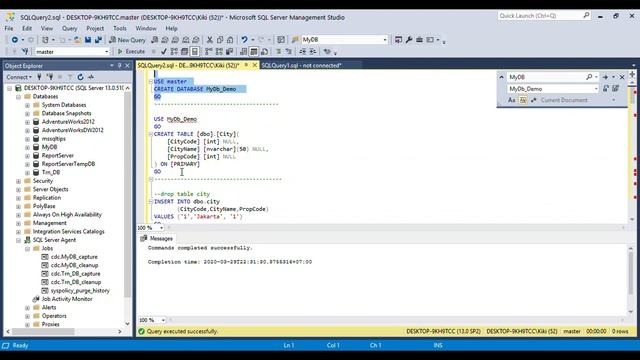Select the cdc.MyDB_capture job

pyautogui.click(x=74, y=257)
